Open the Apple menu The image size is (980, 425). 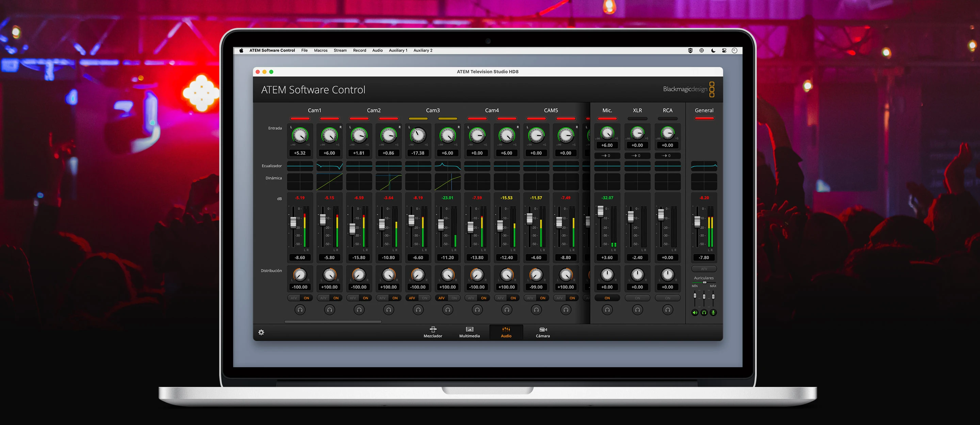tap(241, 50)
